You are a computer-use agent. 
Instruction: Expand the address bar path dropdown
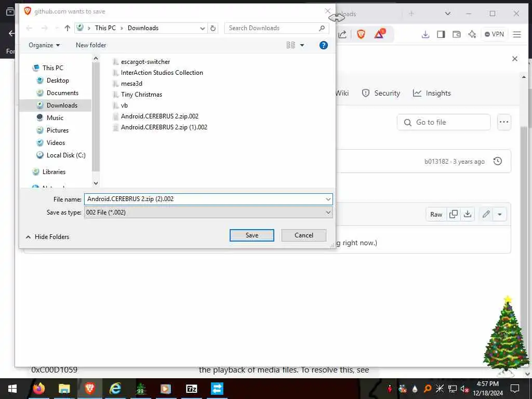point(203,28)
